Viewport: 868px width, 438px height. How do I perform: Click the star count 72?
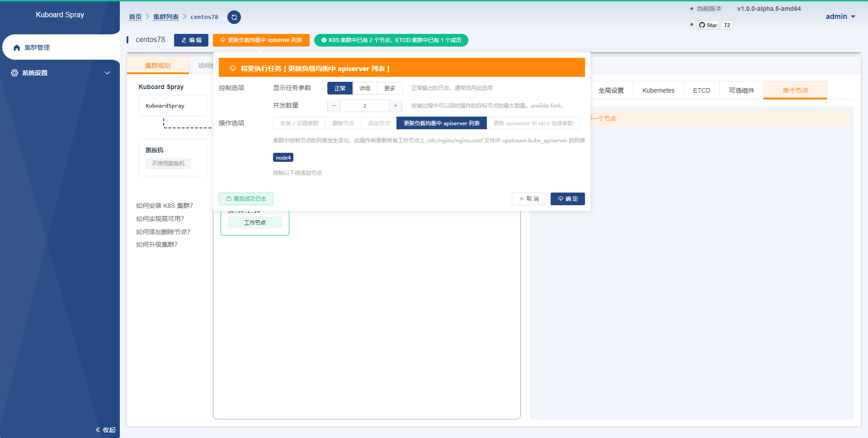(727, 25)
